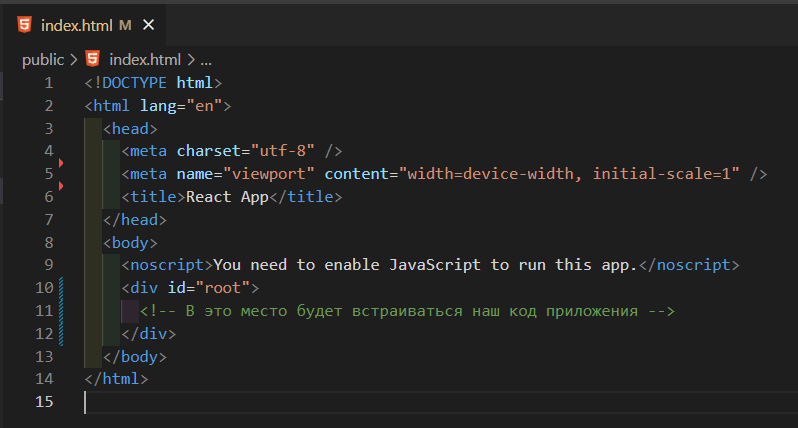
Task: Place cursor on empty line 15
Action: tap(441, 402)
